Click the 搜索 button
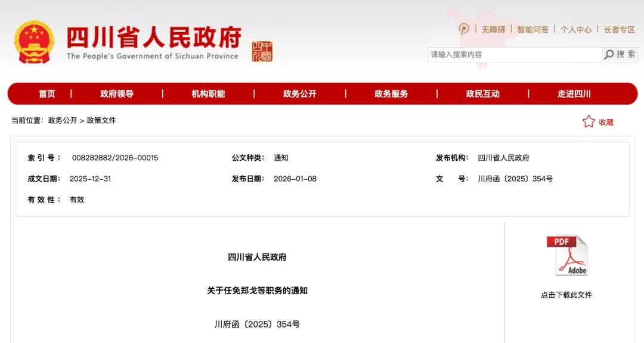The image size is (644, 343). [620, 54]
